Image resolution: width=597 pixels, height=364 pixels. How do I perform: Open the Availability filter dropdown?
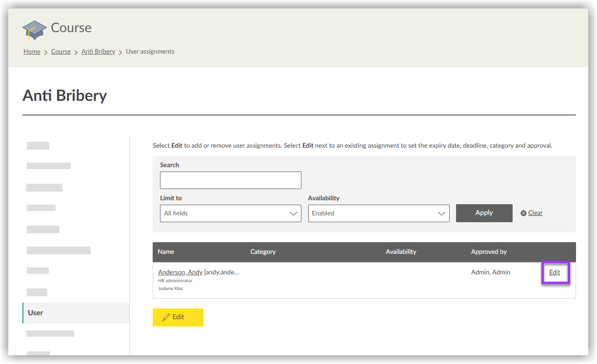(378, 213)
